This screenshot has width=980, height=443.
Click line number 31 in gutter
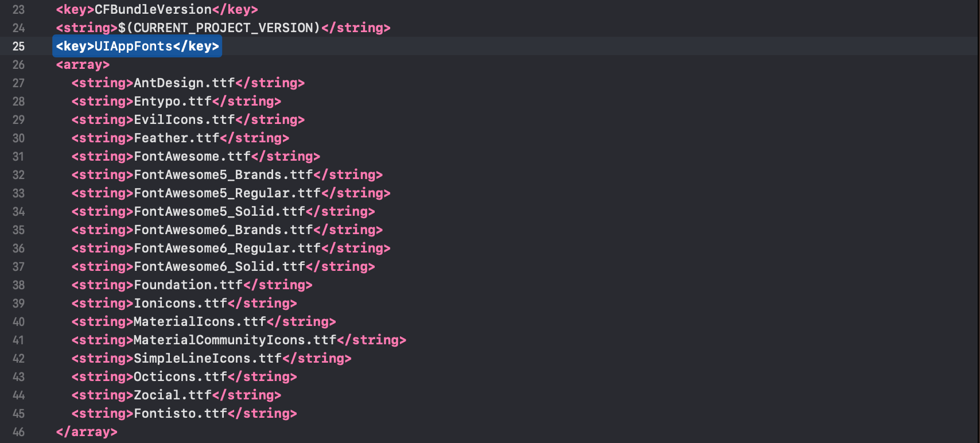(x=19, y=157)
